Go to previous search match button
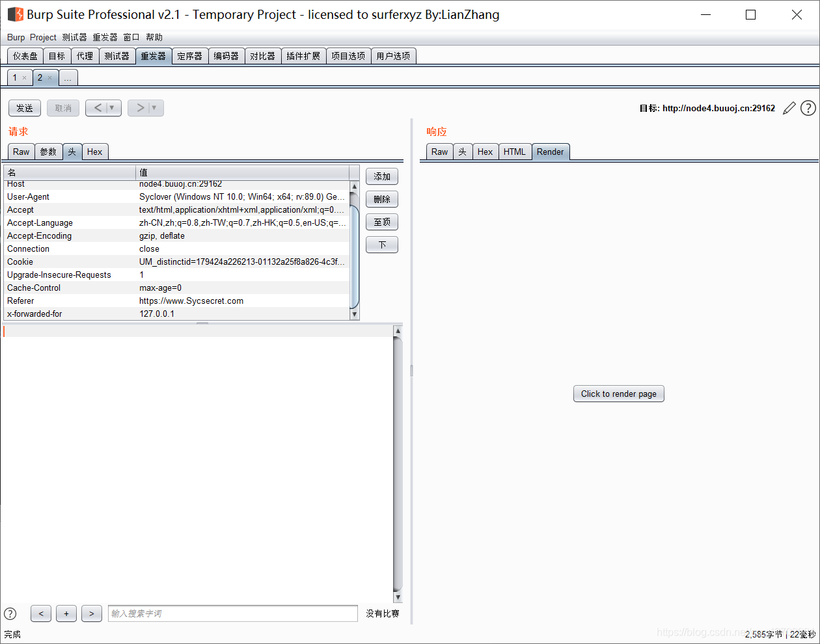The width and height of the screenshot is (820, 644). coord(41,613)
